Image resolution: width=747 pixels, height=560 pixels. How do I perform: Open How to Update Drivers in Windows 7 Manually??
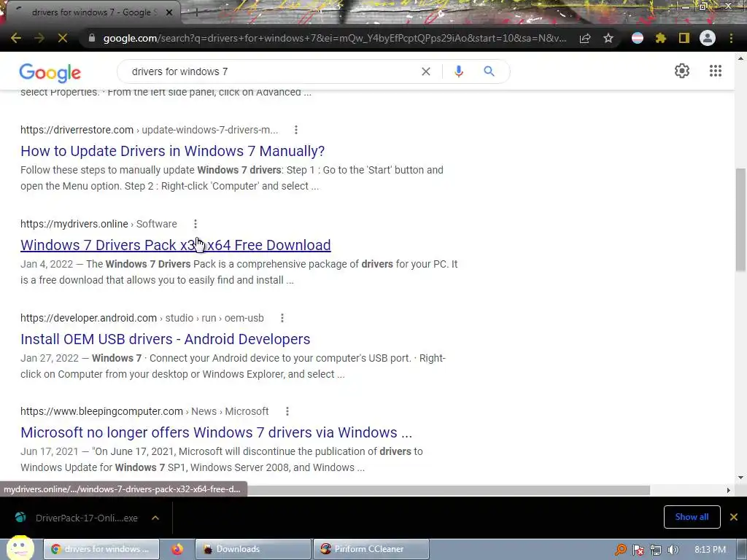pos(172,151)
